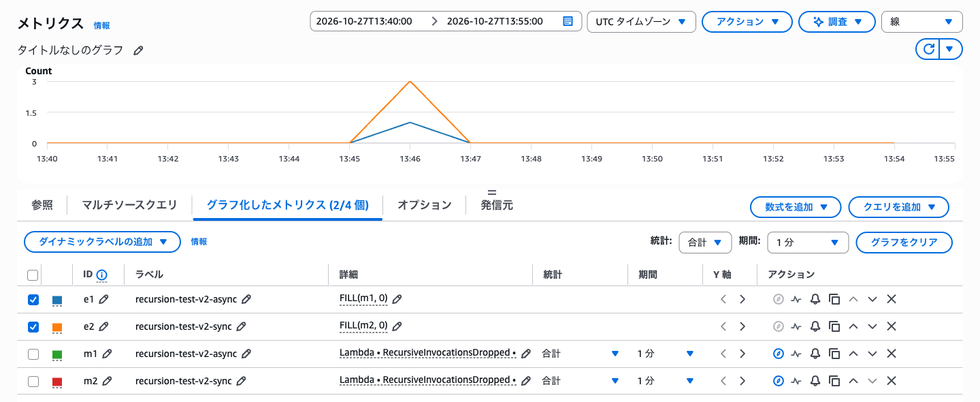Click the end time 2026-10-27T13:55:00 field
The height and width of the screenshot is (402, 980).
point(495,21)
